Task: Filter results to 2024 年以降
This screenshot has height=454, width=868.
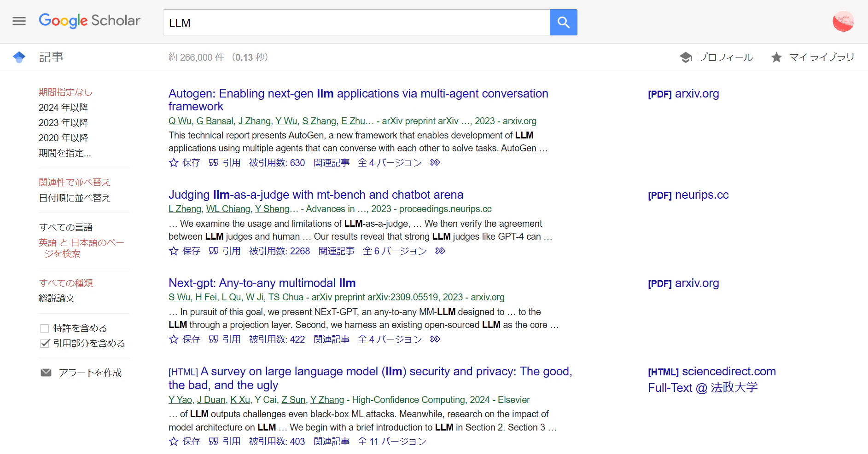Action: coord(63,107)
